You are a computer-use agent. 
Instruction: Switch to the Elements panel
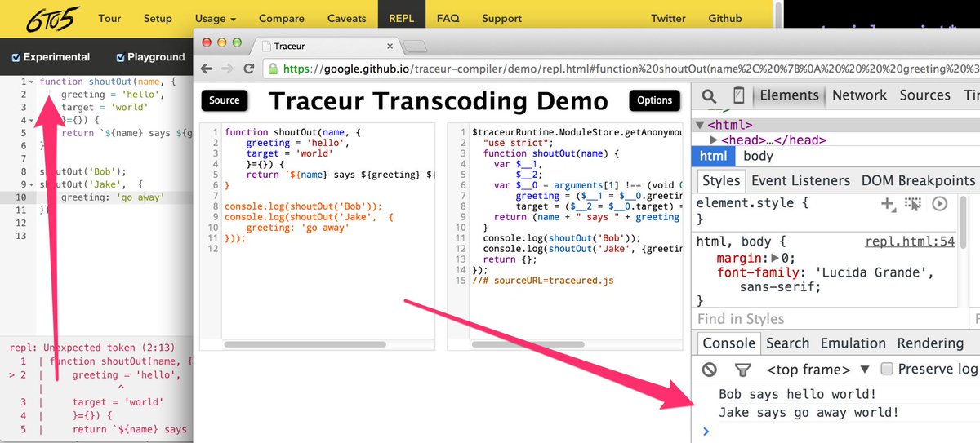point(789,95)
